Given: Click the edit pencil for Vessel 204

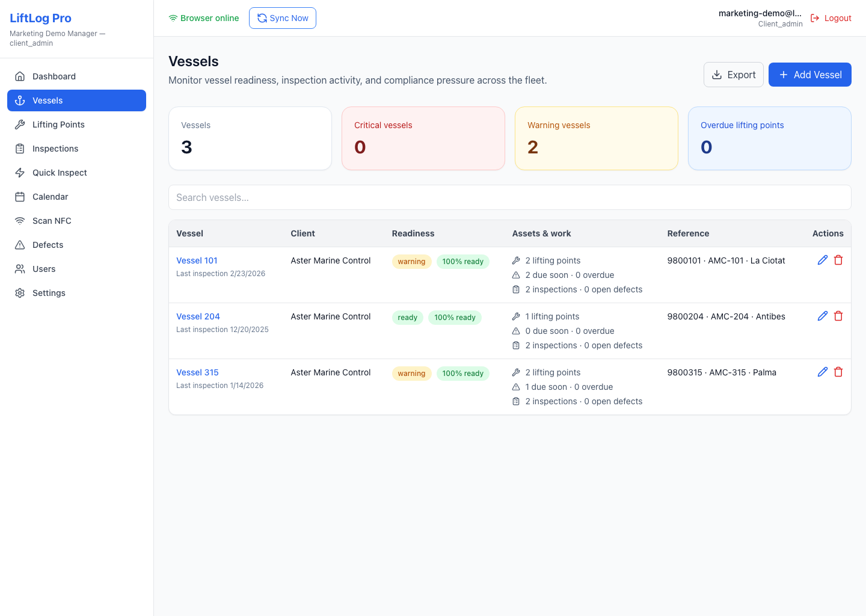Looking at the screenshot, I should click(823, 316).
